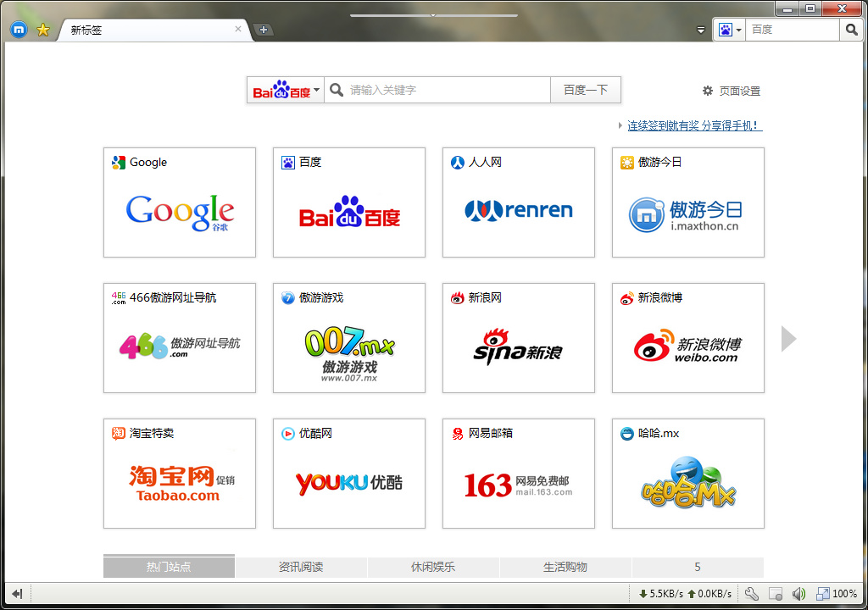Click the 优酷网 favicon in tile header

tap(288, 434)
